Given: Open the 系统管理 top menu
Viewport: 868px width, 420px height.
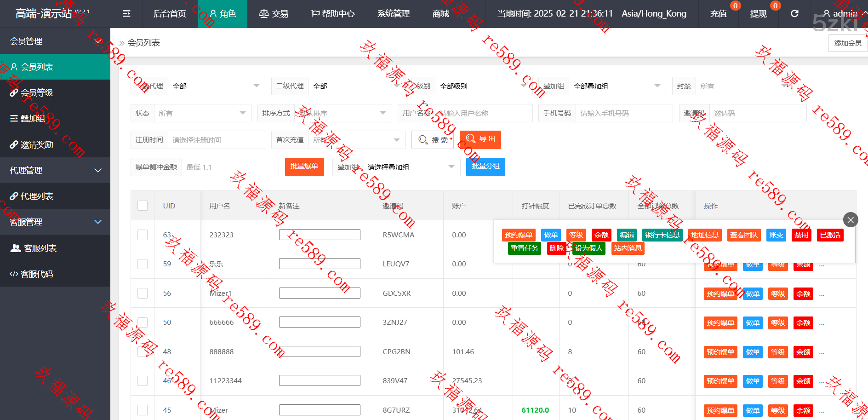Looking at the screenshot, I should (x=394, y=14).
